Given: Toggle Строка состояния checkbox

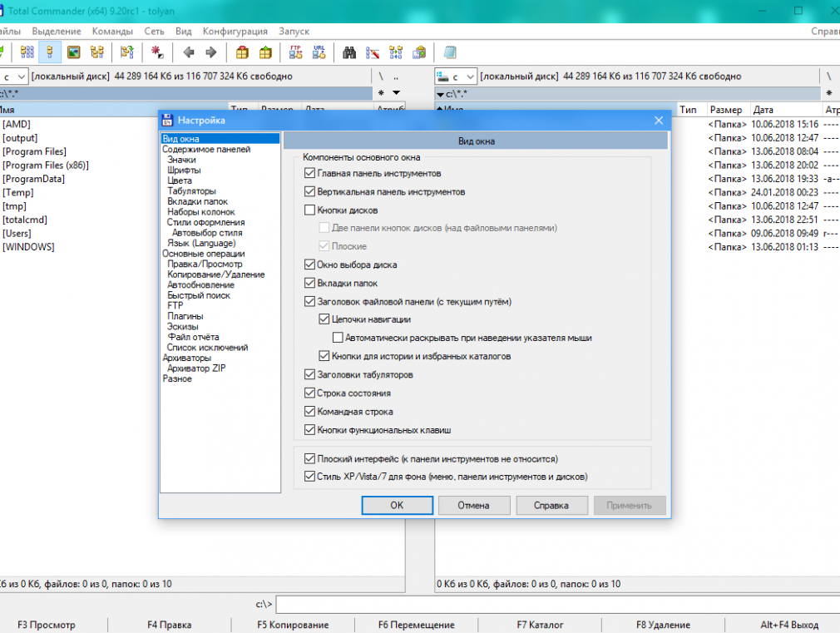Looking at the screenshot, I should (309, 393).
